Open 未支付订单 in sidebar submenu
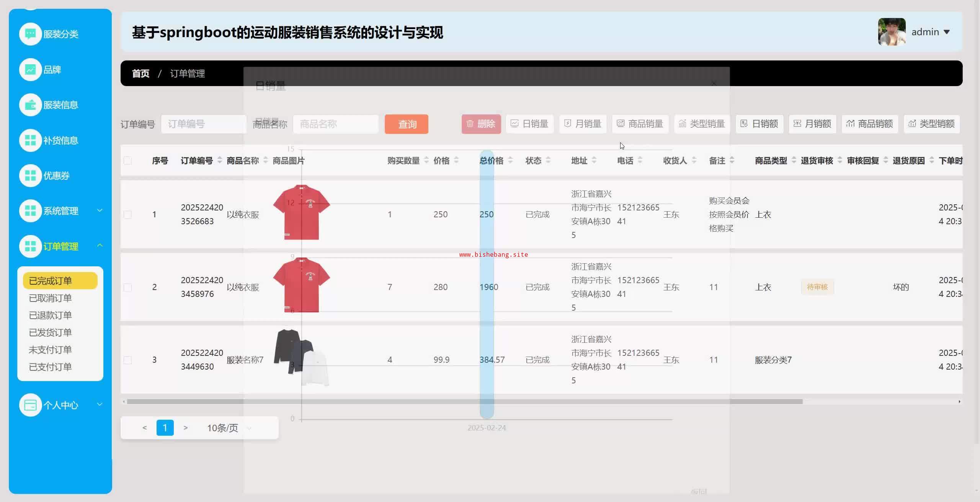 tap(50, 350)
